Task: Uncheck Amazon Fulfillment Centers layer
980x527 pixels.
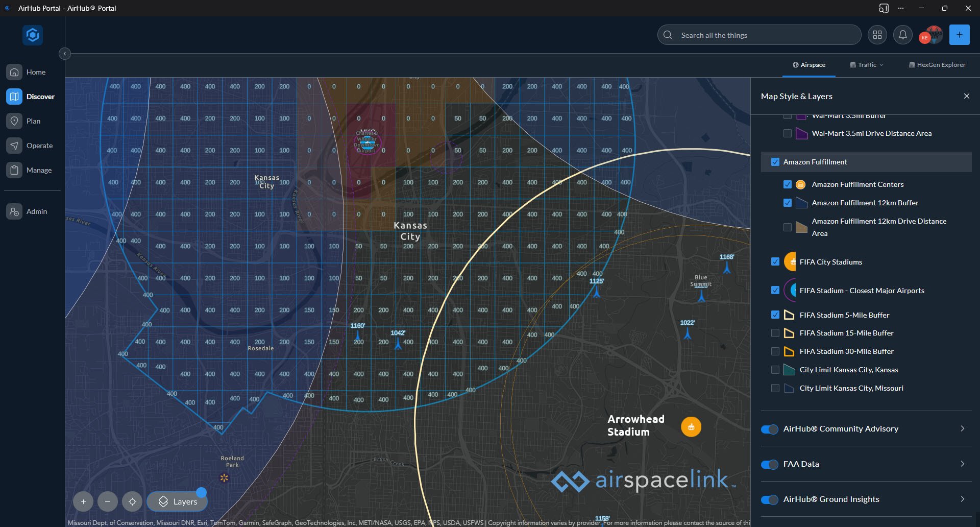Action: pos(788,184)
